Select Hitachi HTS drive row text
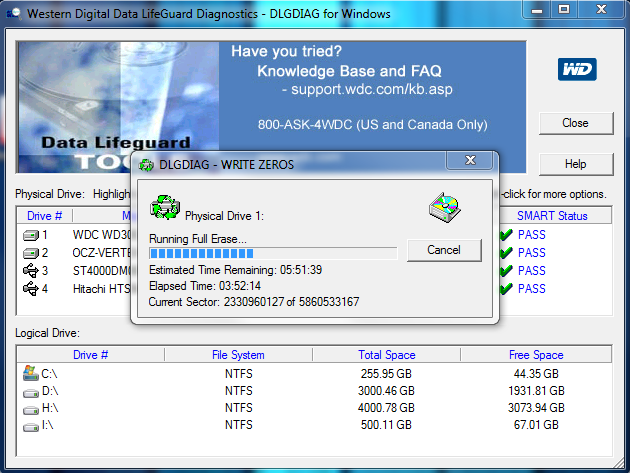This screenshot has height=473, width=630. 102,289
